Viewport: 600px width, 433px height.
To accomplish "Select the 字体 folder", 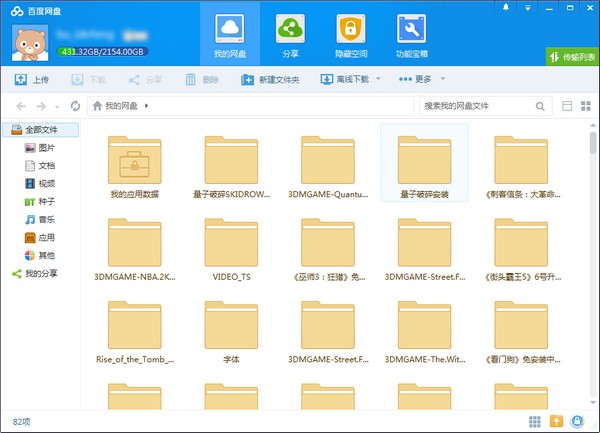I will pyautogui.click(x=231, y=332).
